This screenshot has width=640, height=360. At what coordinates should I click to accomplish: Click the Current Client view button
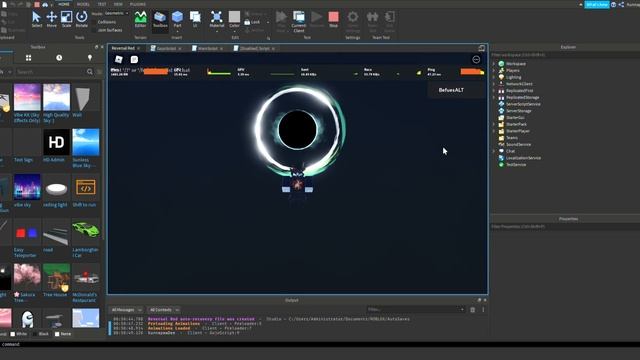pos(299,21)
